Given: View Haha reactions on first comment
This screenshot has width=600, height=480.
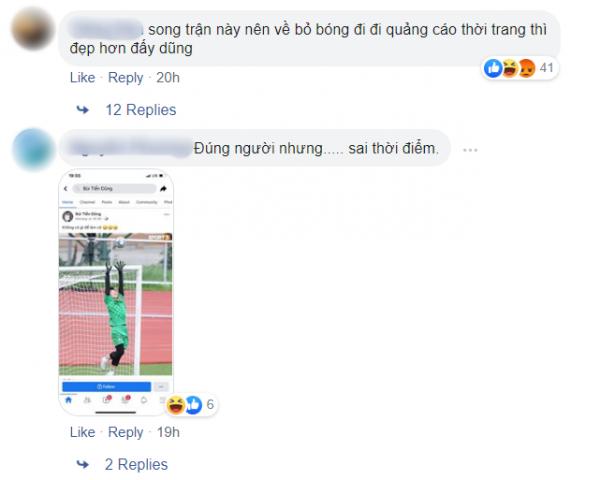Looking at the screenshot, I should [x=510, y=69].
